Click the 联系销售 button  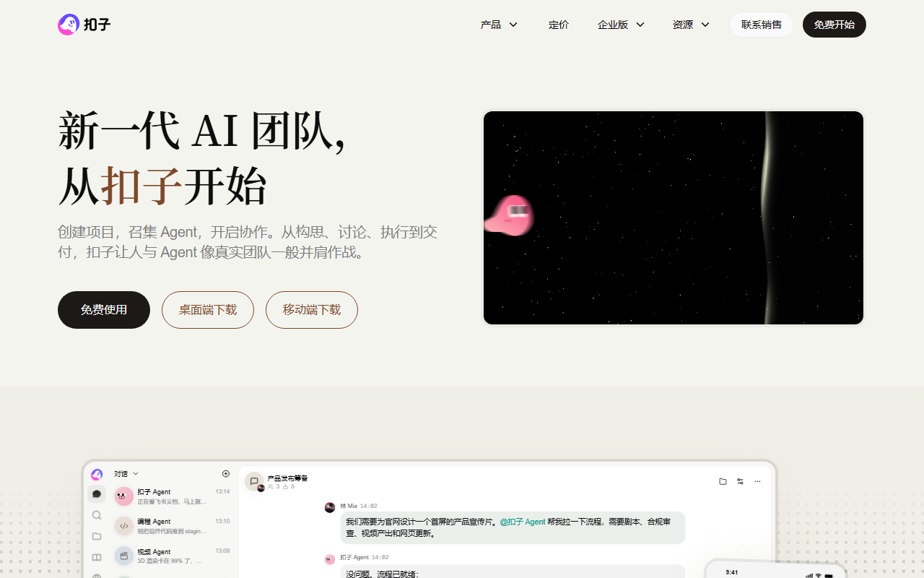pos(762,25)
